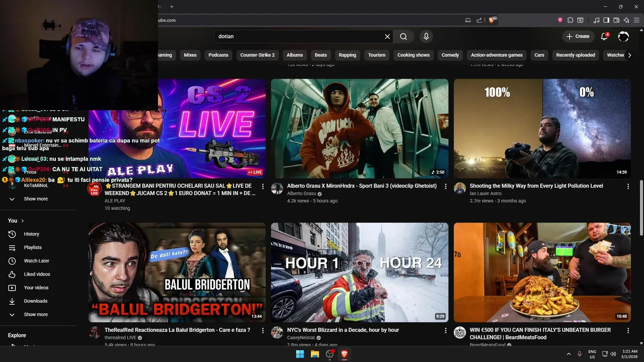
Task: Play the Italy burger challenge thumbnail
Action: [x=542, y=273]
